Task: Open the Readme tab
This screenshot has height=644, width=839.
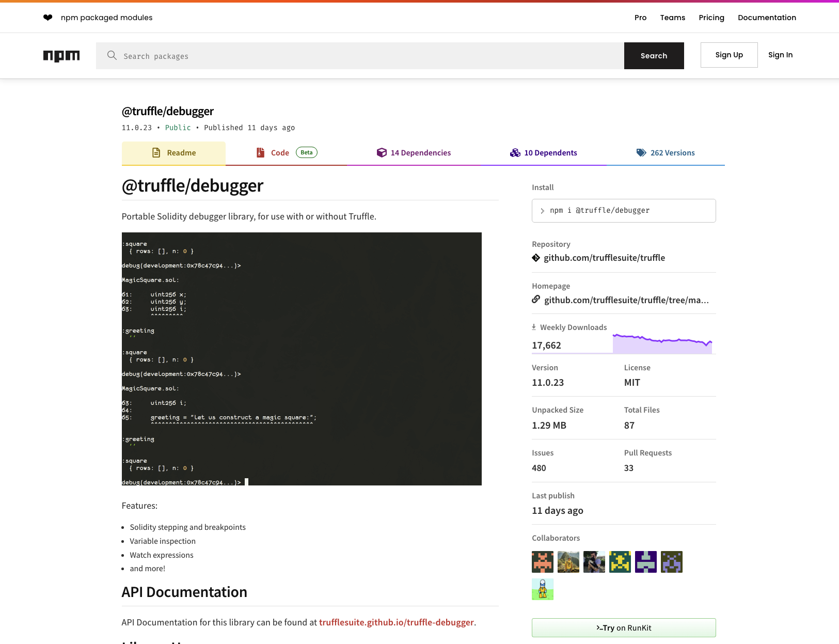Action: 173,153
